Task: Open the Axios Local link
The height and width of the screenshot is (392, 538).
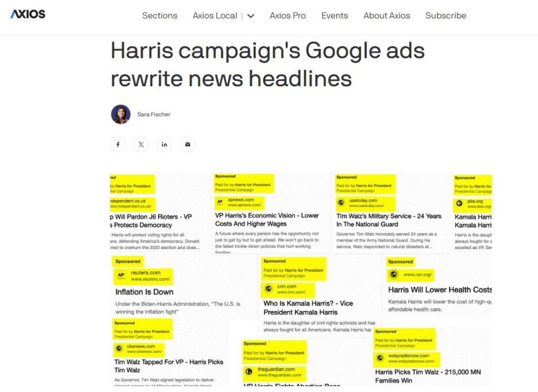Action: (x=215, y=16)
